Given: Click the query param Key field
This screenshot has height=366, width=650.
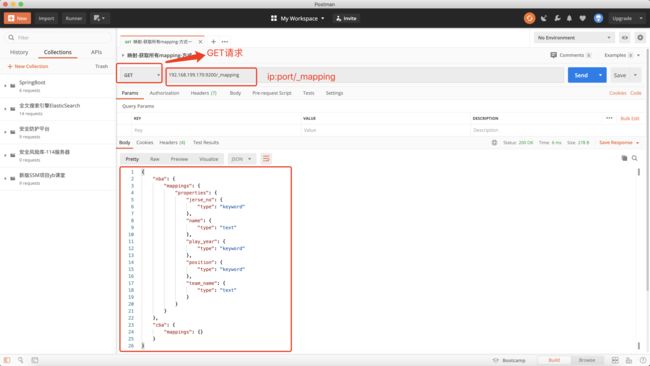Looking at the screenshot, I should pyautogui.click(x=216, y=130).
